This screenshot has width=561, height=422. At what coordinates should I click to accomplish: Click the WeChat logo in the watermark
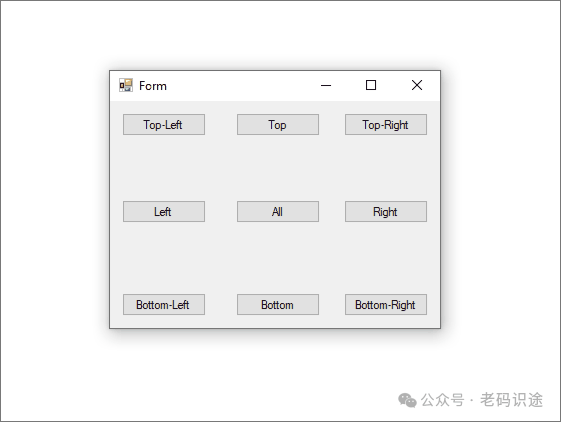pos(407,400)
